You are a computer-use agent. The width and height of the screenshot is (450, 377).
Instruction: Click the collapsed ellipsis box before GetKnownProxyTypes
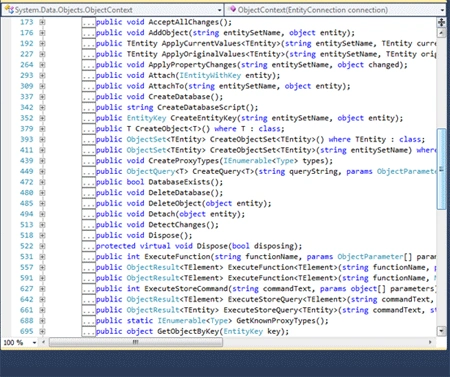click(89, 321)
